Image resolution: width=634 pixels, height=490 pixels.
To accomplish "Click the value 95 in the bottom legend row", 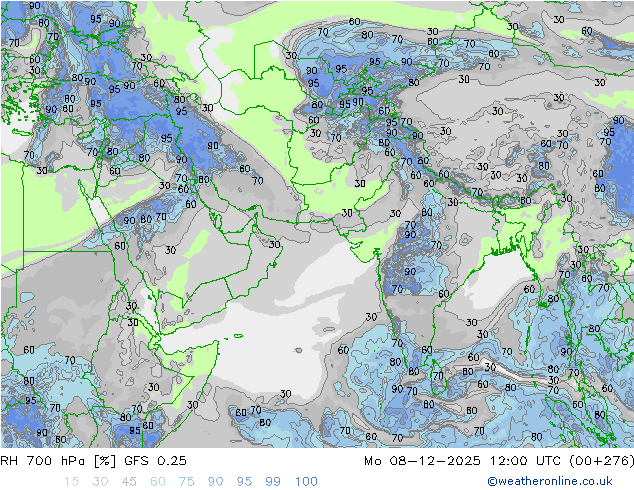I will point(244,482).
